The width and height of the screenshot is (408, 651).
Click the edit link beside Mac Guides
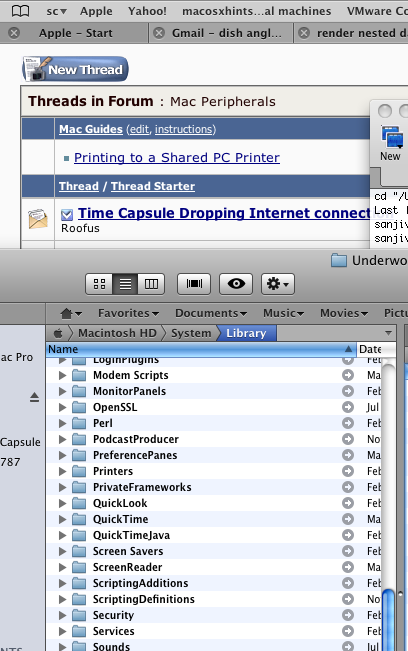click(x=139, y=129)
